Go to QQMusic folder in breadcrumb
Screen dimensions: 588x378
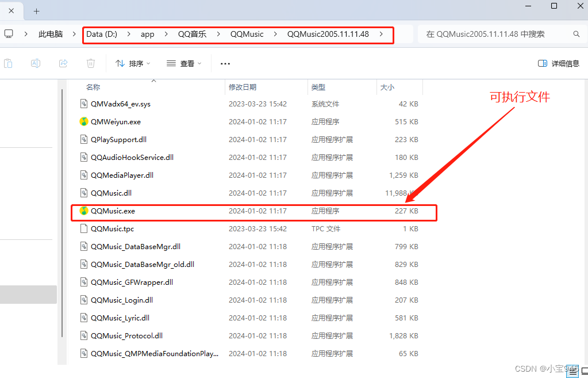pyautogui.click(x=247, y=34)
